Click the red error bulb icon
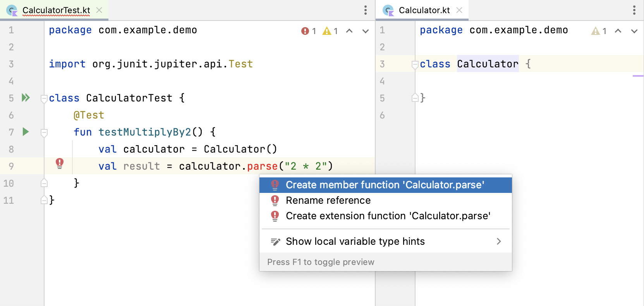The height and width of the screenshot is (306, 644). (x=60, y=163)
